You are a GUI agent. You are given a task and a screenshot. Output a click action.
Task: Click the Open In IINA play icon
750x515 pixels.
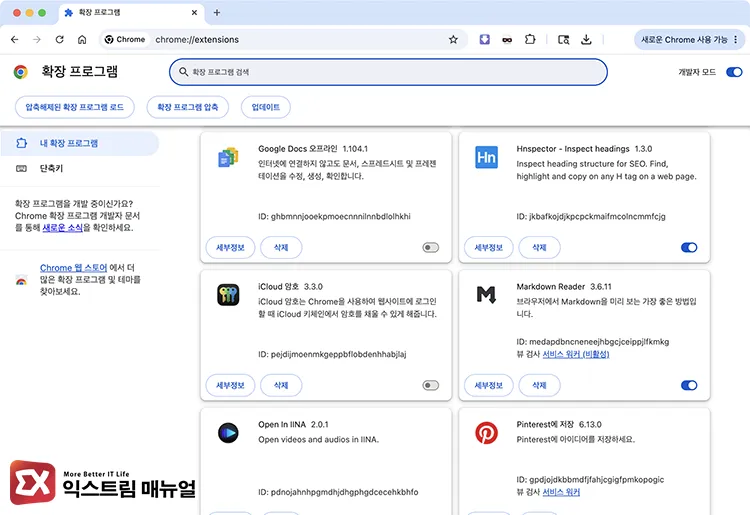point(228,433)
